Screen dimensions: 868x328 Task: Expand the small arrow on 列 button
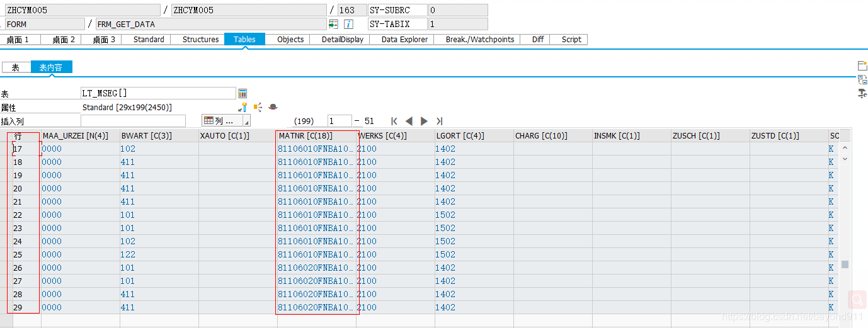[246, 122]
